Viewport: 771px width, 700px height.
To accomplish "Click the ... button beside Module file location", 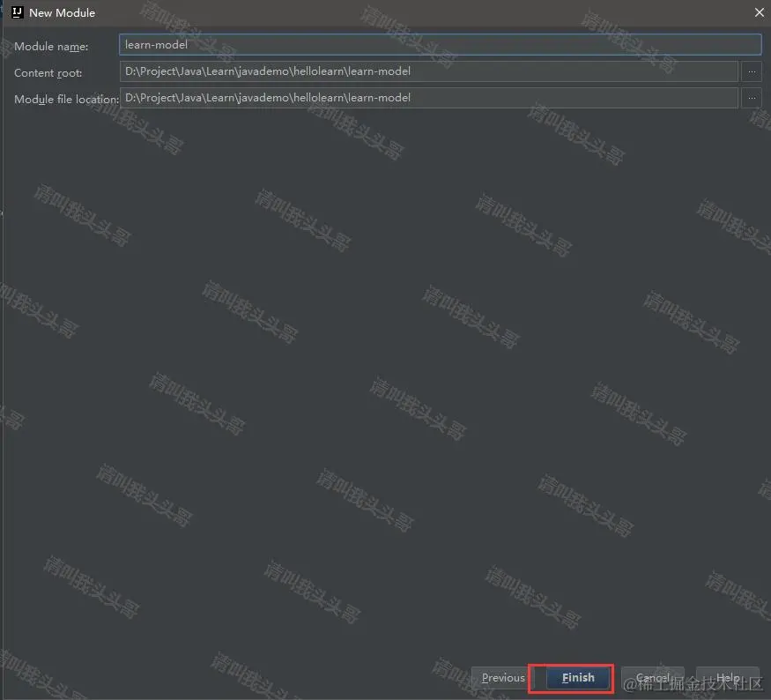I will (x=752, y=98).
